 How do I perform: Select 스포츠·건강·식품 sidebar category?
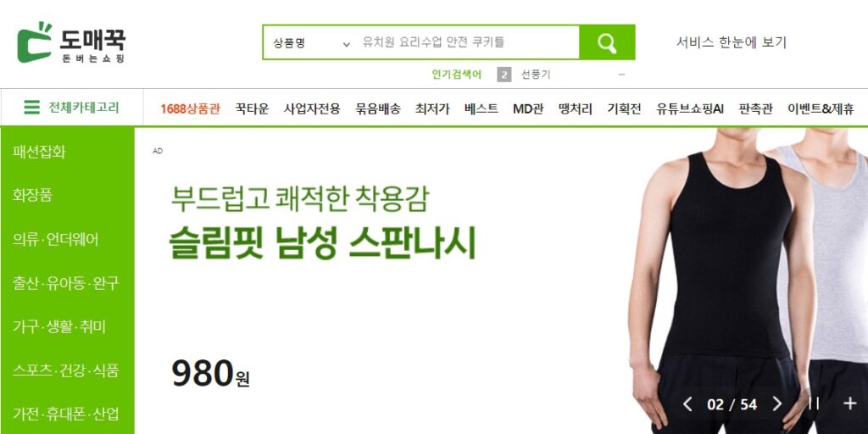66,370
